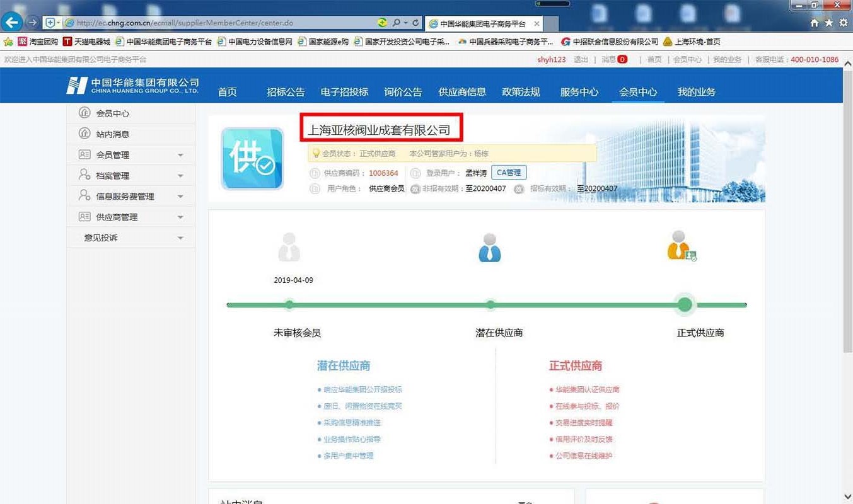The height and width of the screenshot is (504, 853).
Task: Open the 中国电力设备信息网 bookmark
Action: pyautogui.click(x=255, y=42)
